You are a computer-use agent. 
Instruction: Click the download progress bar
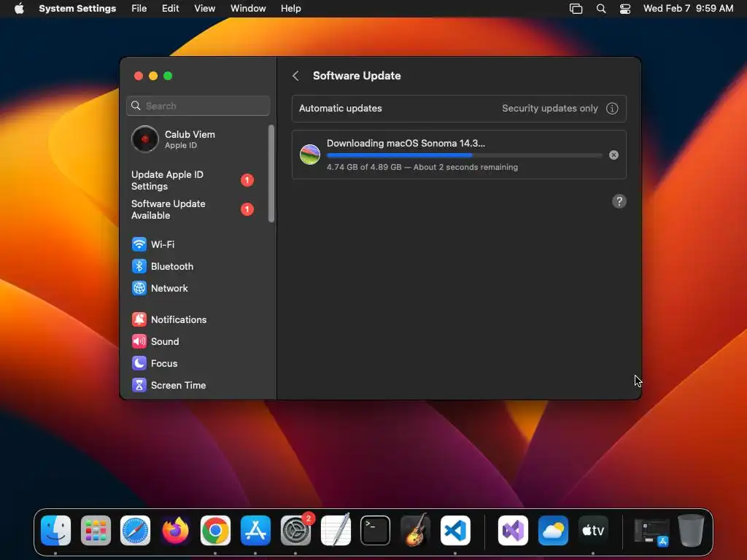tap(464, 155)
